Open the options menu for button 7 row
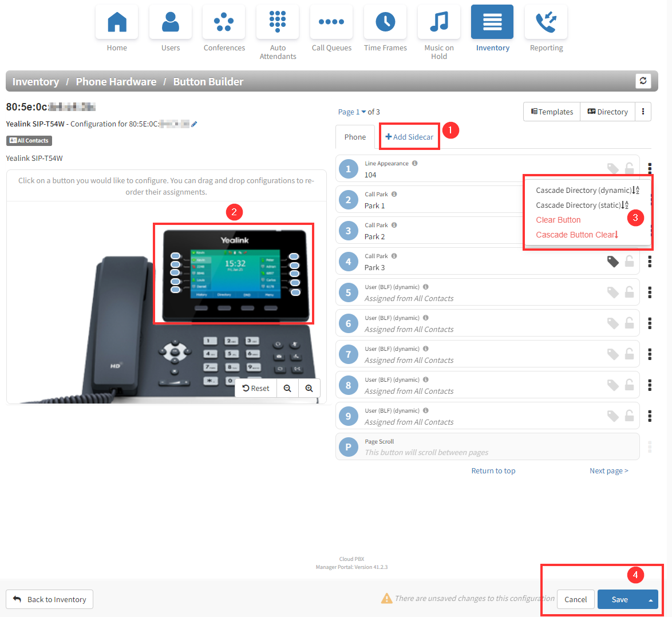 (650, 354)
